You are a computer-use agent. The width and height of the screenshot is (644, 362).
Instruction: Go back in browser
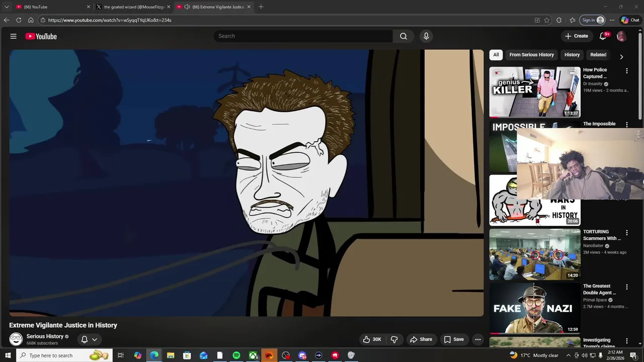[x=7, y=20]
